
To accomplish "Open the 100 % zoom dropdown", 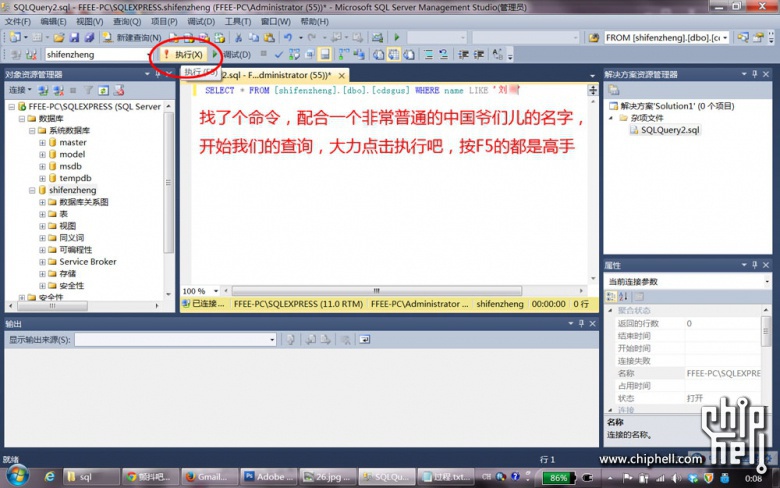I will click(x=216, y=291).
